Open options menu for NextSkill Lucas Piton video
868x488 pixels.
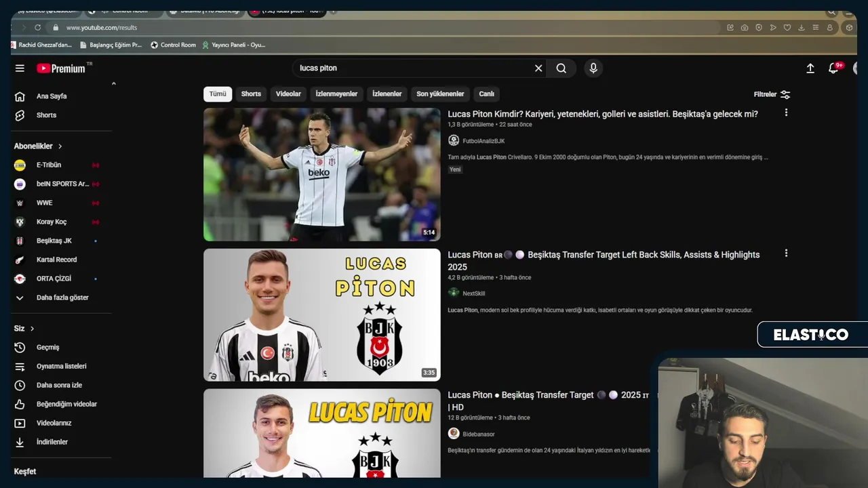tap(786, 253)
